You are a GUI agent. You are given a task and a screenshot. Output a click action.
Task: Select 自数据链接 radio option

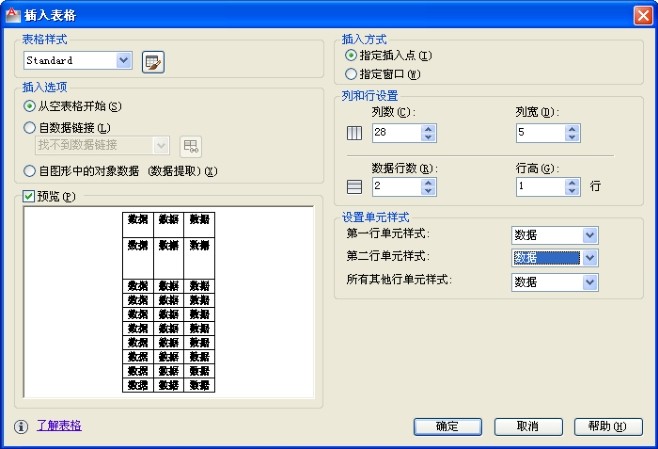pyautogui.click(x=30, y=127)
